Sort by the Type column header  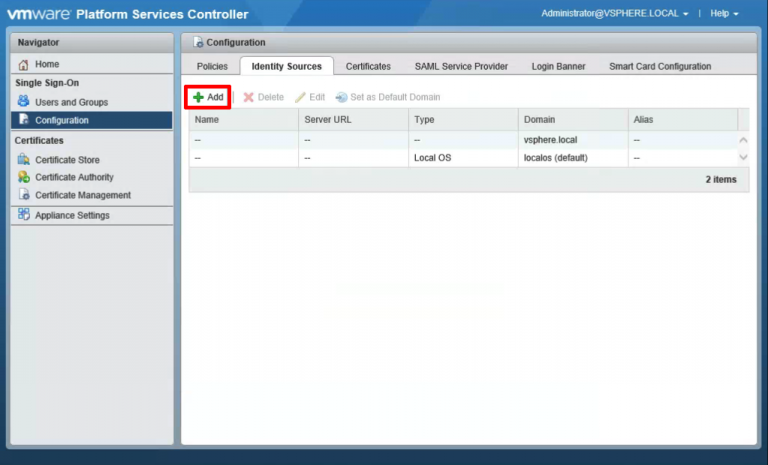pyautogui.click(x=463, y=120)
